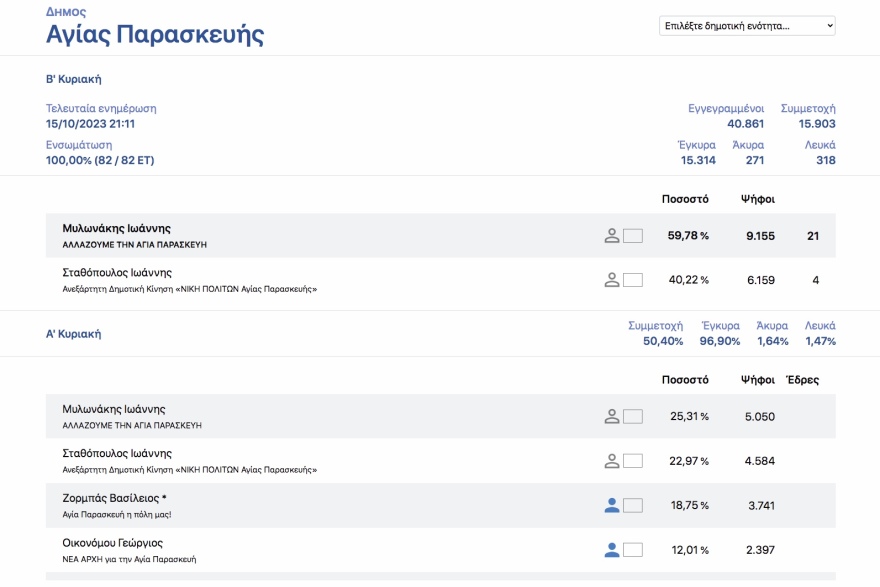The image size is (880, 587).
Task: Open the 'Επιλέξτε δημοτική ενότητα' dropdown
Action: tap(747, 26)
